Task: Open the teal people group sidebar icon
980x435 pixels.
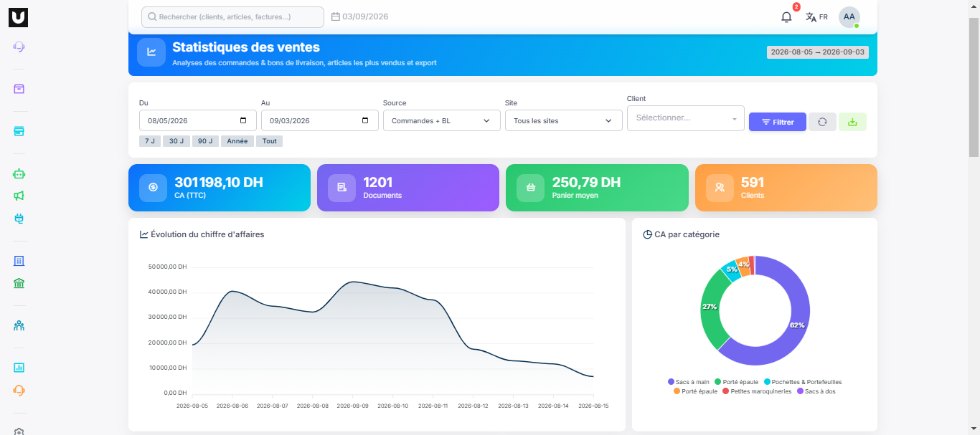Action: (x=19, y=325)
